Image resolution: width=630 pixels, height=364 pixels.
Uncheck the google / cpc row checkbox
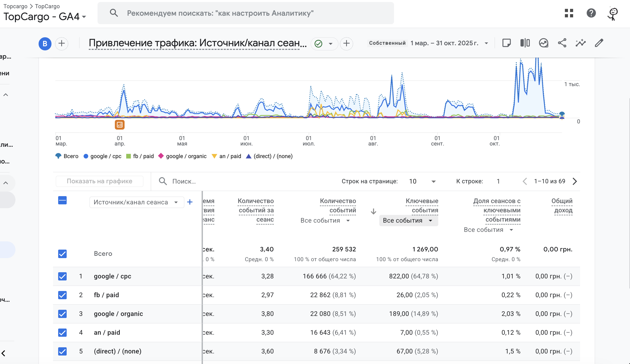click(x=62, y=276)
